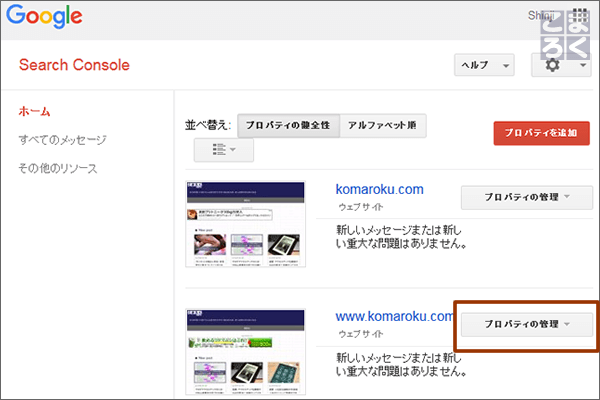Image resolution: width=600 pixels, height=400 pixels.
Task: Sort by アルファベット順
Action: click(x=383, y=126)
